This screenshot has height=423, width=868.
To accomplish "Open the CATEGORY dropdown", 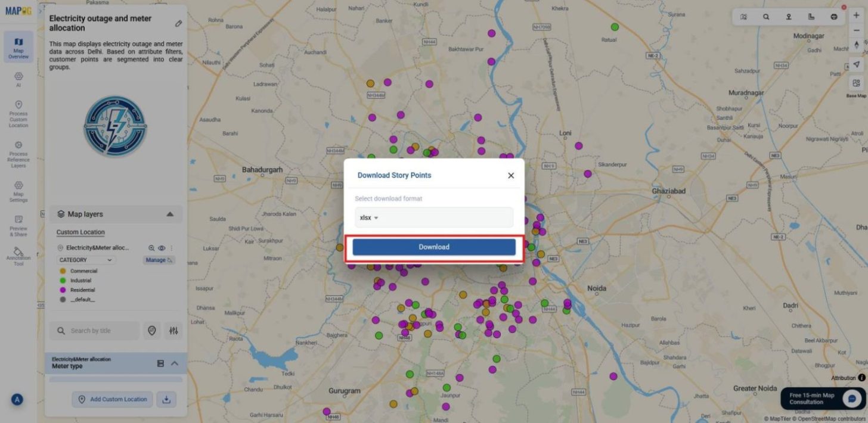I will pyautogui.click(x=85, y=260).
